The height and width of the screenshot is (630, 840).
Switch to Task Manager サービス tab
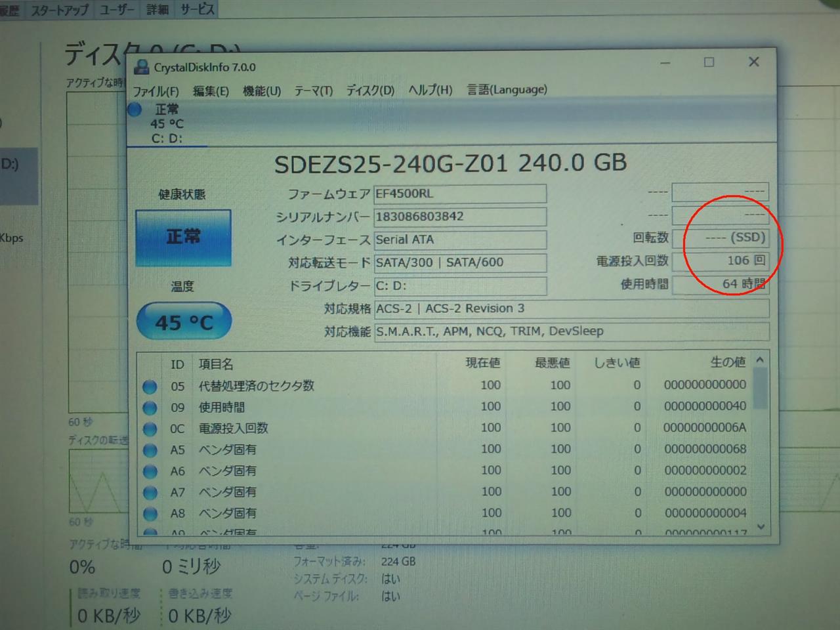point(197,9)
